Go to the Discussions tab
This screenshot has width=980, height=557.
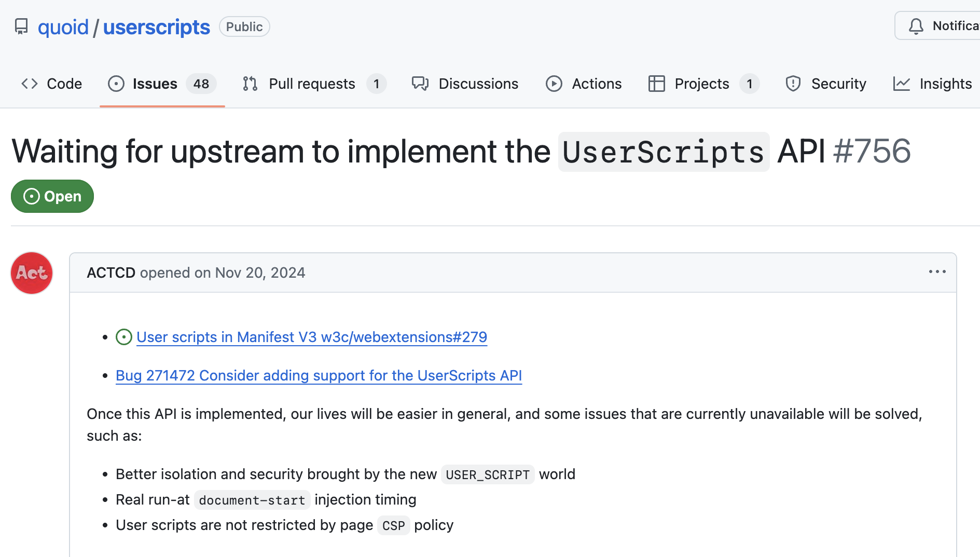[465, 84]
